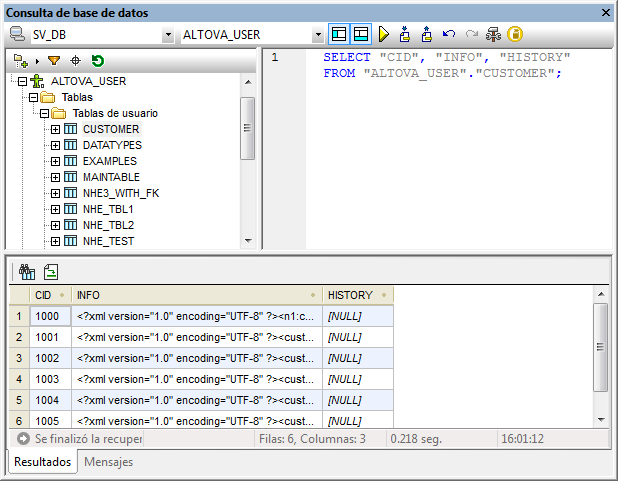This screenshot has width=618, height=481.
Task: Select the MAINTABLE table in tree
Action: (110, 177)
